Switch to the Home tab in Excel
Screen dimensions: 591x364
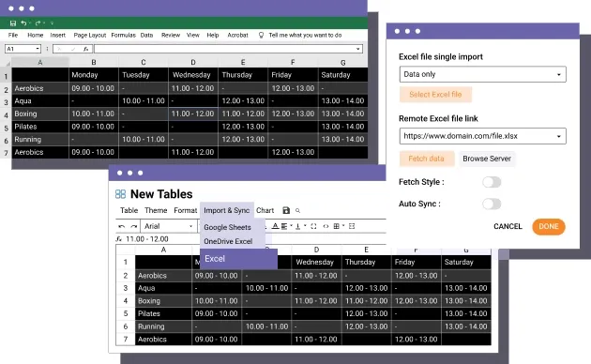[36, 35]
